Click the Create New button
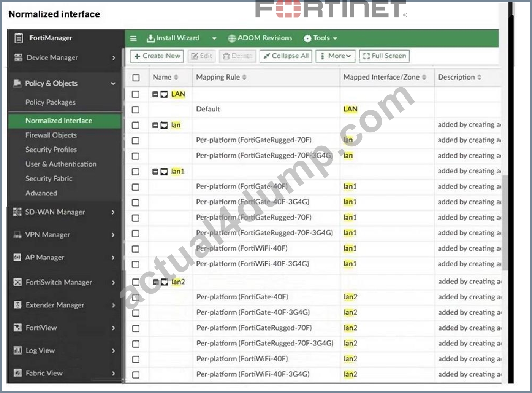 (157, 56)
